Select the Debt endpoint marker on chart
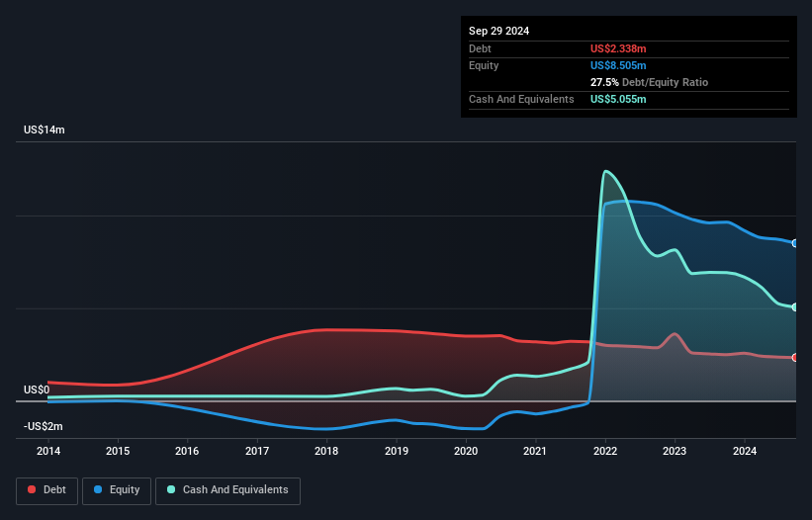Screen dimensions: 812x520 [x=795, y=358]
